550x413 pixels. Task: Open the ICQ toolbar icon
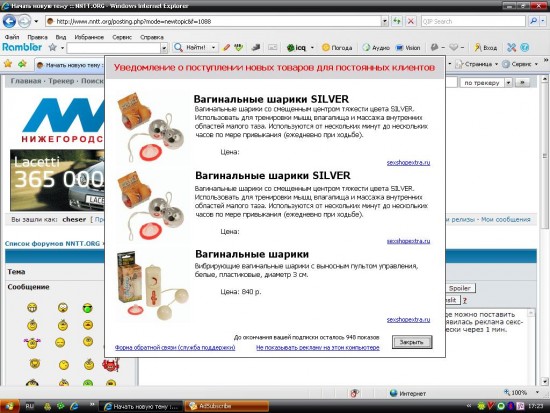click(296, 47)
